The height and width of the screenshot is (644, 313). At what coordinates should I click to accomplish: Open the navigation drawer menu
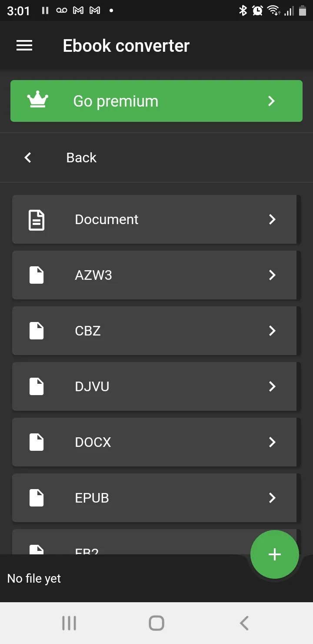(x=24, y=45)
